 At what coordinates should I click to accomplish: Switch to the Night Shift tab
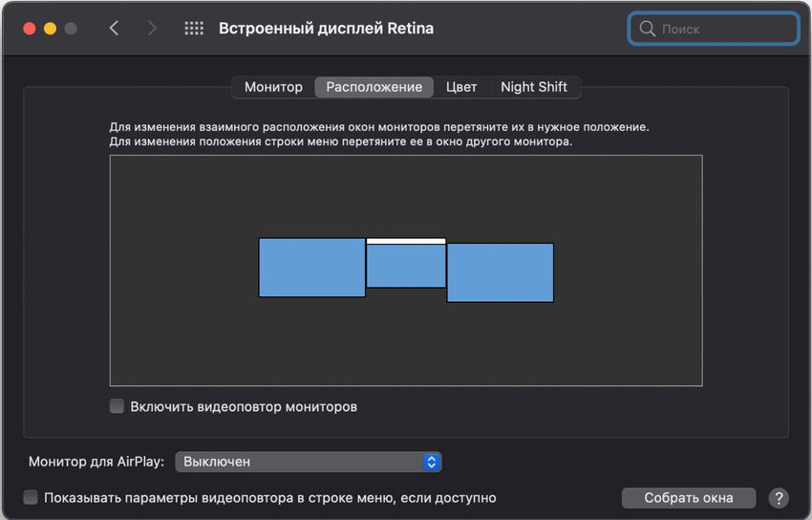click(x=533, y=87)
